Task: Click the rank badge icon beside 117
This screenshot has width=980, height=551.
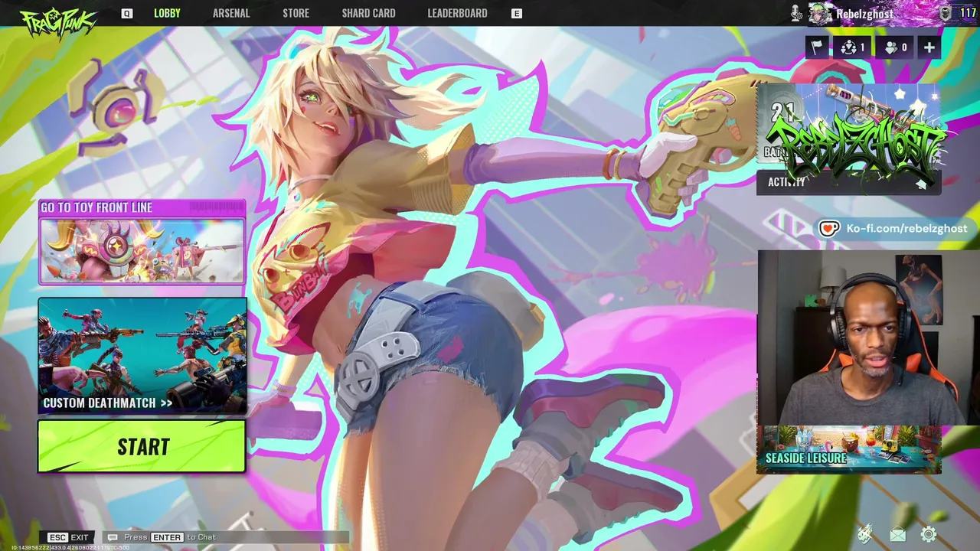Action: pyautogui.click(x=946, y=13)
